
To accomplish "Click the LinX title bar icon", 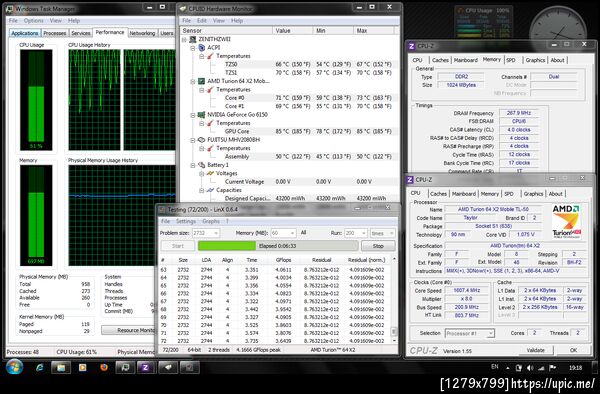I will 162,210.
